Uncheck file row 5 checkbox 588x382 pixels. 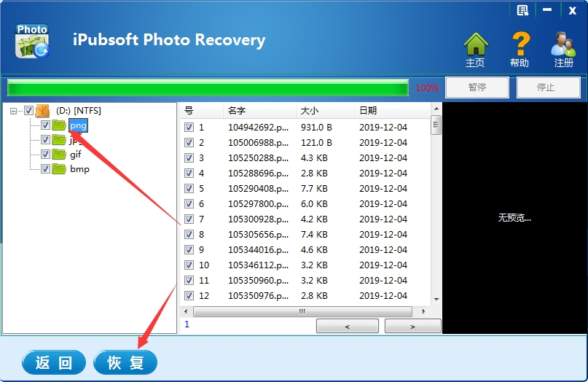point(189,188)
